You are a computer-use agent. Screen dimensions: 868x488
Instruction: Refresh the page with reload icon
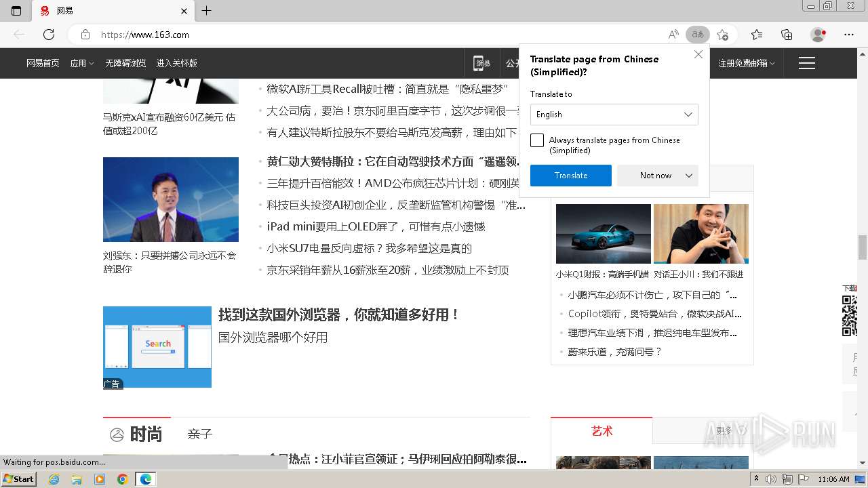[x=49, y=35]
